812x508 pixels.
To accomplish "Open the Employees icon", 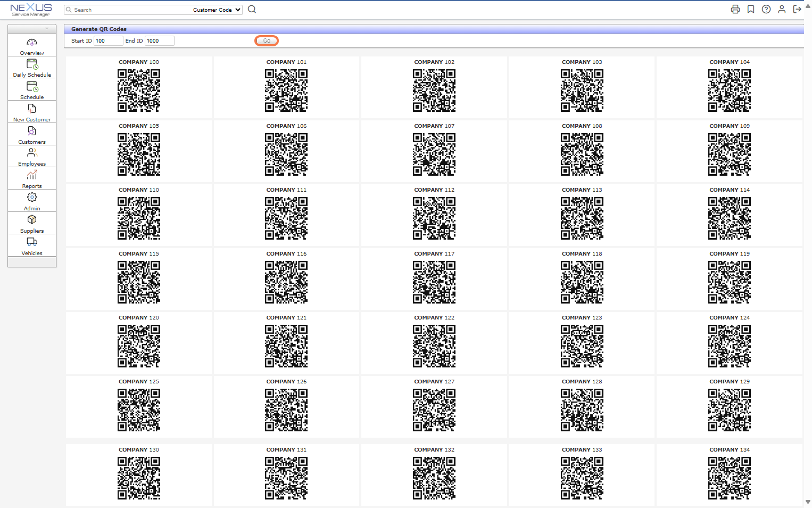I will pos(32,153).
